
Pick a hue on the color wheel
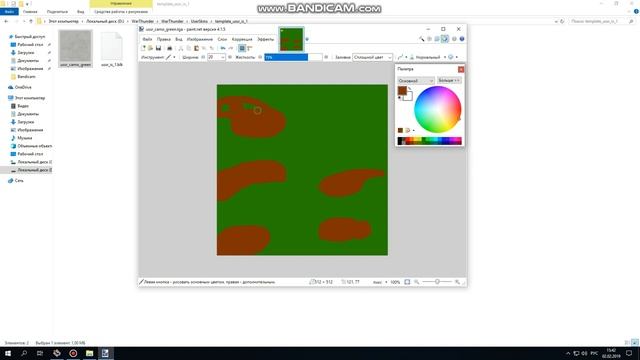tap(438, 109)
